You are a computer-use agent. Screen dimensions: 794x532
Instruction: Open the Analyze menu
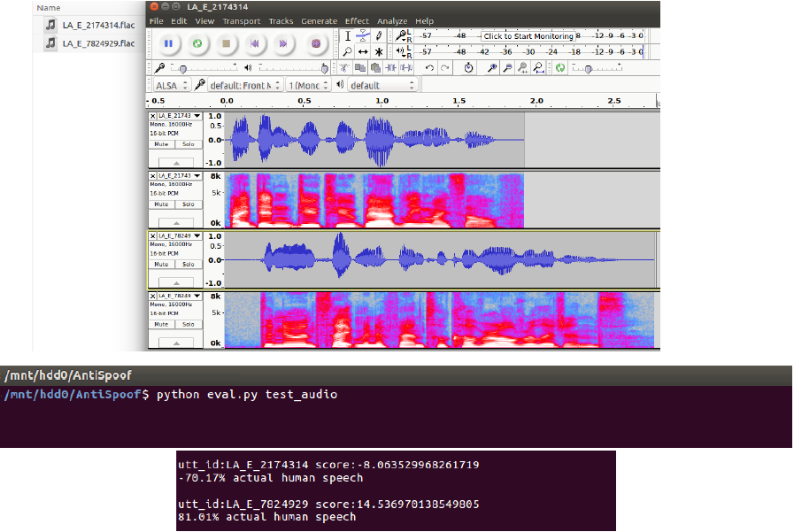tap(390, 20)
